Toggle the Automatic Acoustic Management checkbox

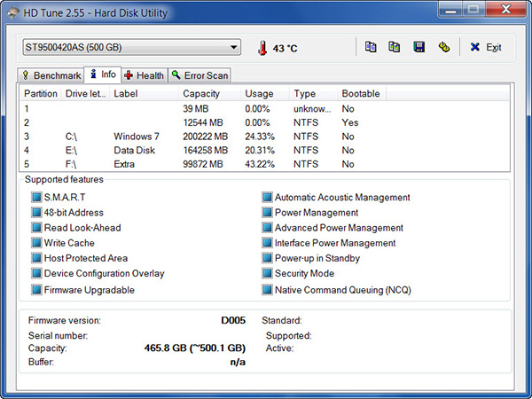coord(267,198)
